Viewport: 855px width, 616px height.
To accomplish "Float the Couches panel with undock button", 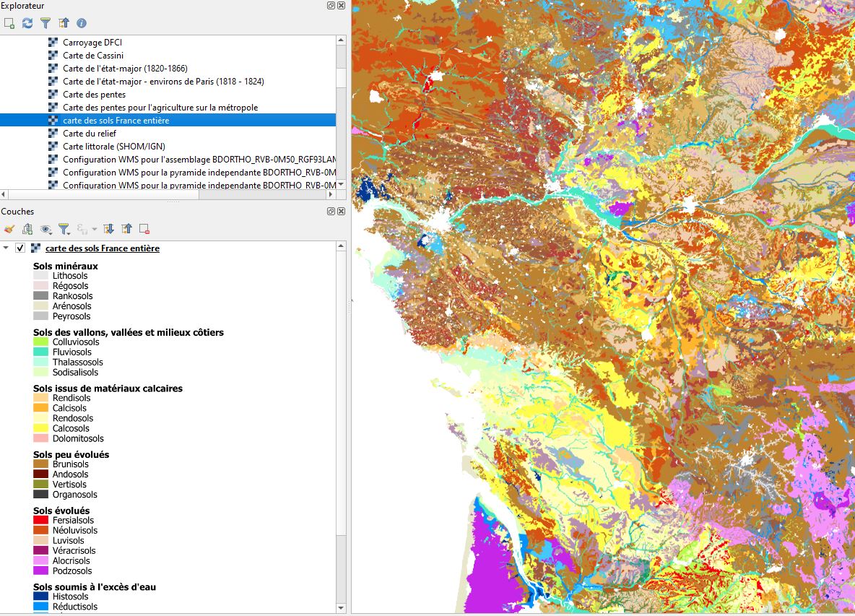I will tap(331, 212).
